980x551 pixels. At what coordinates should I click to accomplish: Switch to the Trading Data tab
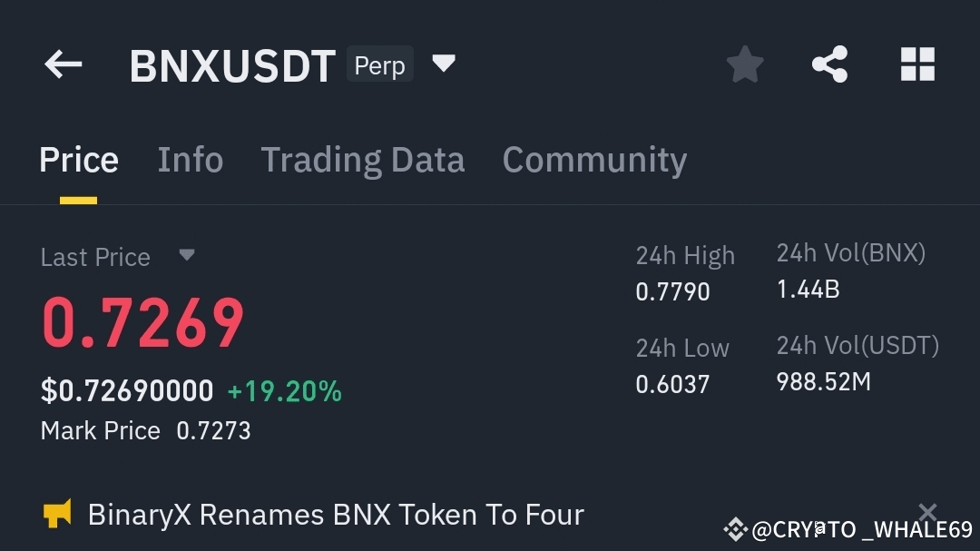click(x=363, y=160)
